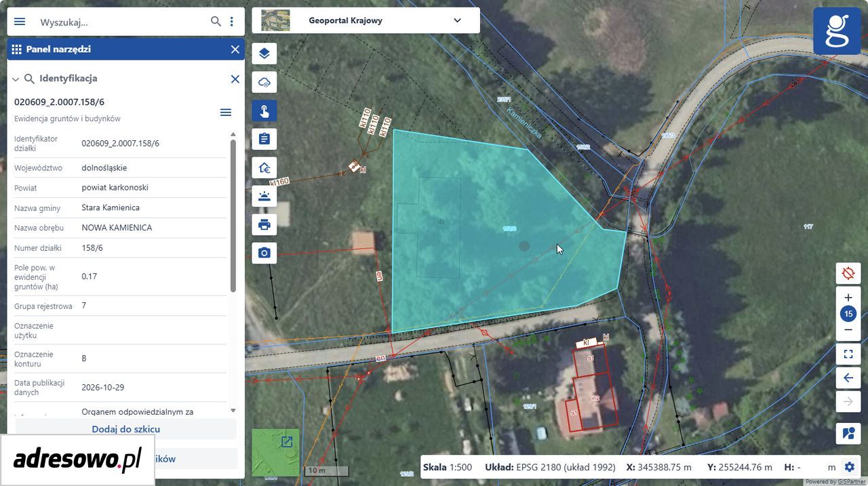Click the value "powiat karkonoski"
Image resolution: width=868 pixels, height=486 pixels.
tap(115, 188)
